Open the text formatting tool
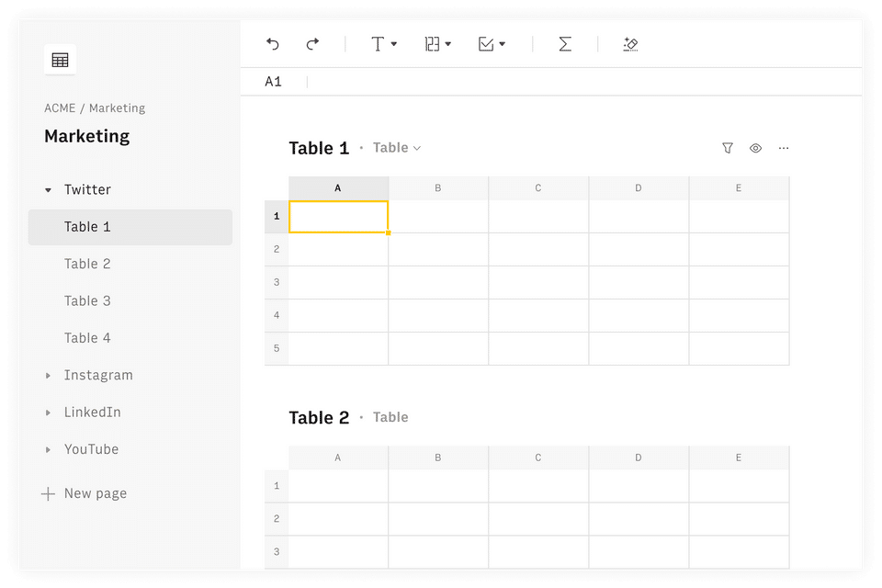The height and width of the screenshot is (588, 882). (383, 44)
